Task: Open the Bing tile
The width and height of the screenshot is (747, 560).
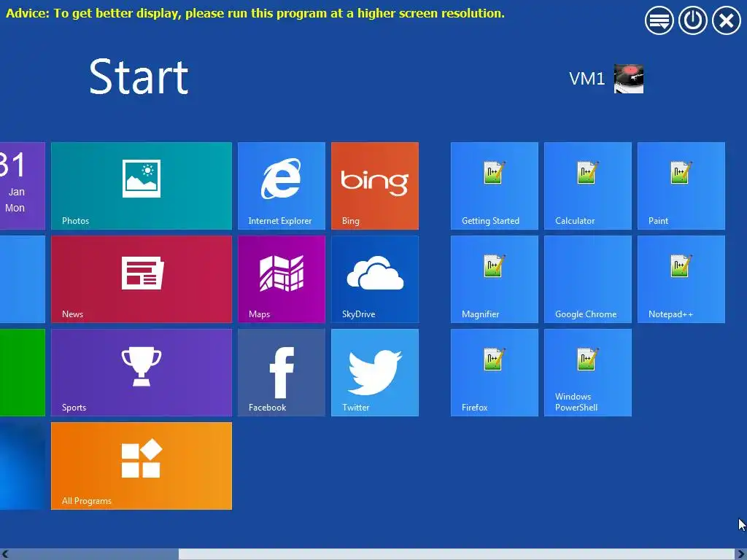Action: (375, 186)
